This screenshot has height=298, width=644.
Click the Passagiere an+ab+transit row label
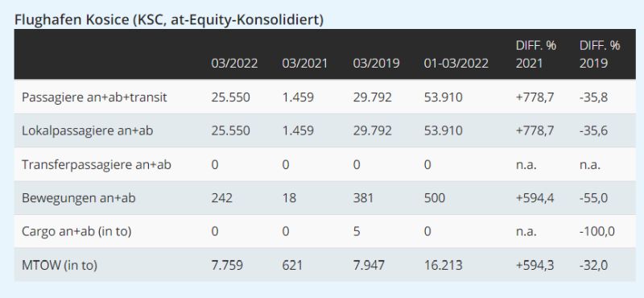coord(94,97)
